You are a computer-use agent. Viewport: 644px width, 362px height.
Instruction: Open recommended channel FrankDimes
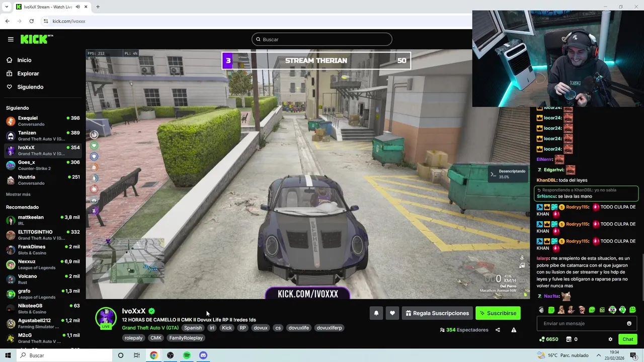pyautogui.click(x=43, y=250)
